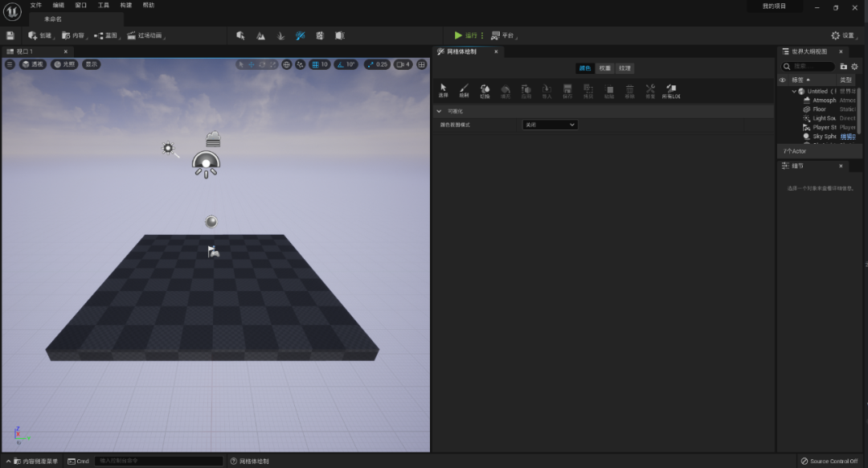This screenshot has width=868, height=468.
Task: Select the Player Start flag icon in viewport
Action: pyautogui.click(x=213, y=252)
